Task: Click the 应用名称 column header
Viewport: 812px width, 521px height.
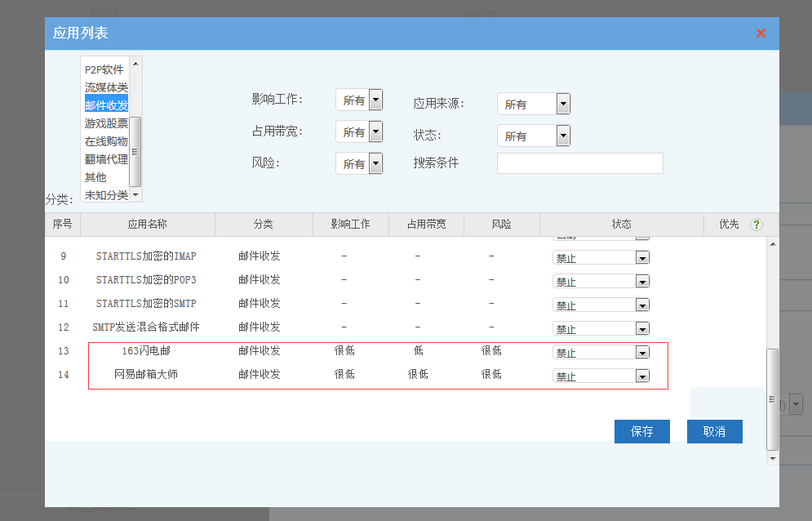Action: click(x=148, y=225)
